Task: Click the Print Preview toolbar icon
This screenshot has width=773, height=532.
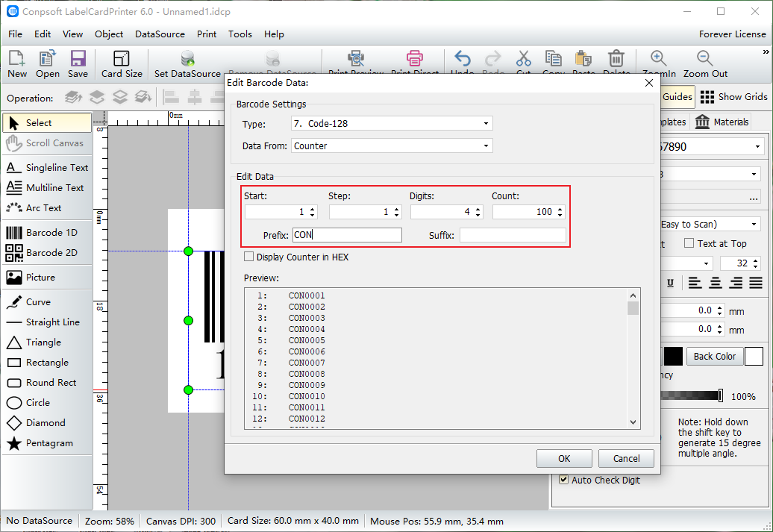Action: pos(356,59)
